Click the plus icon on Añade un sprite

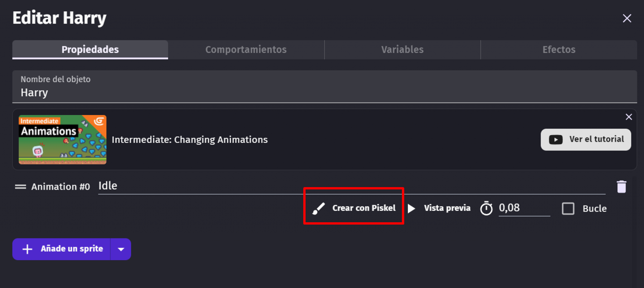pos(28,249)
